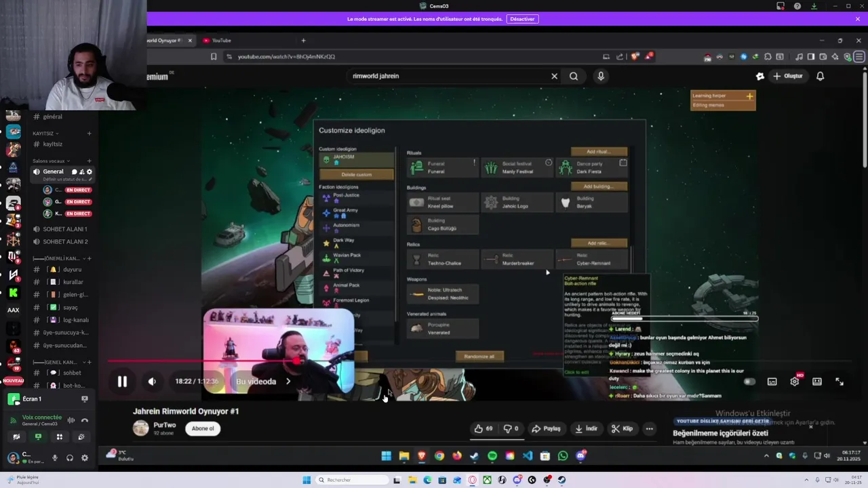The image size is (868, 488).
Task: Open General voice channel settings gear
Action: point(90,171)
